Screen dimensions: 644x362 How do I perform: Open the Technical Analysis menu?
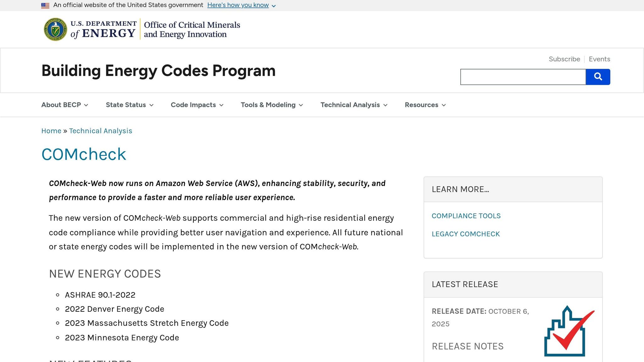point(354,105)
